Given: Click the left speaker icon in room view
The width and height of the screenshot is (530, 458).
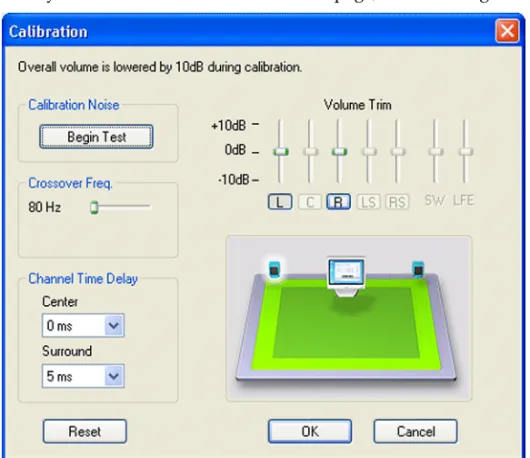Looking at the screenshot, I should click(x=274, y=269).
